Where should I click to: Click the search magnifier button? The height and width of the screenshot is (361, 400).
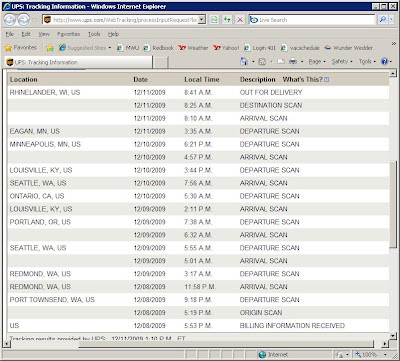coord(382,20)
